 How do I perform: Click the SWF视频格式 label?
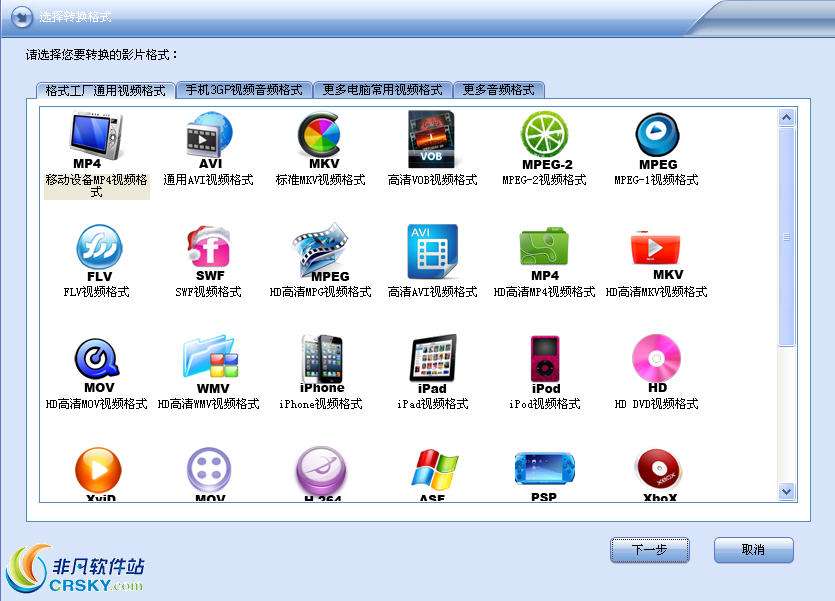coord(208,292)
